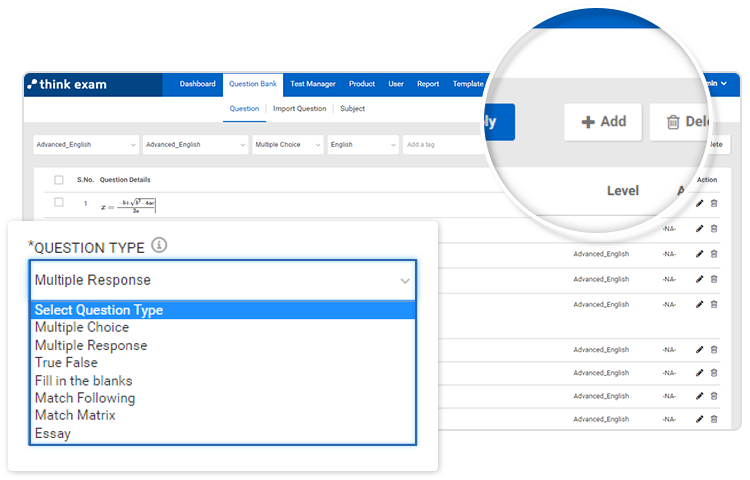Click the Level column header in magnifier
Screen dimensions: 750x480
tap(623, 191)
